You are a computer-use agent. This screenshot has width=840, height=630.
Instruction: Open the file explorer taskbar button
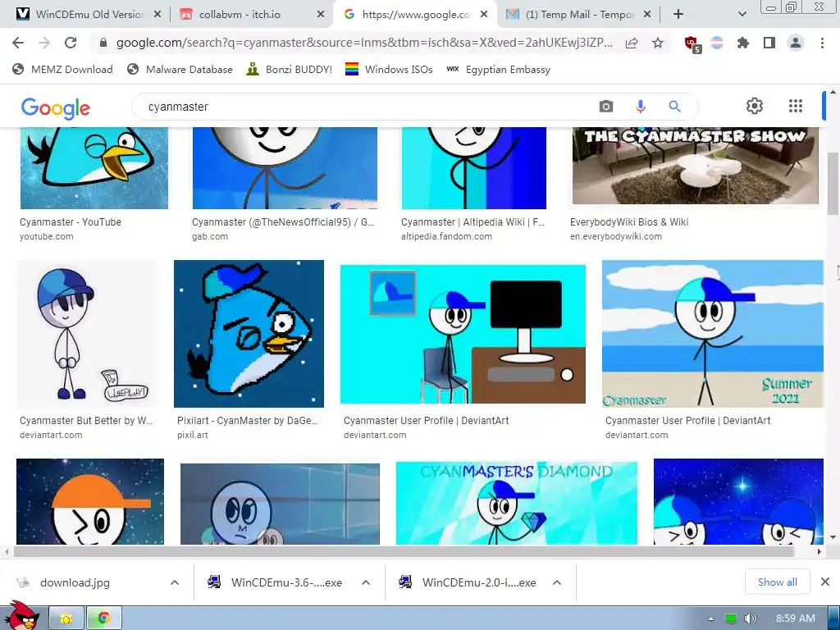[66, 619]
